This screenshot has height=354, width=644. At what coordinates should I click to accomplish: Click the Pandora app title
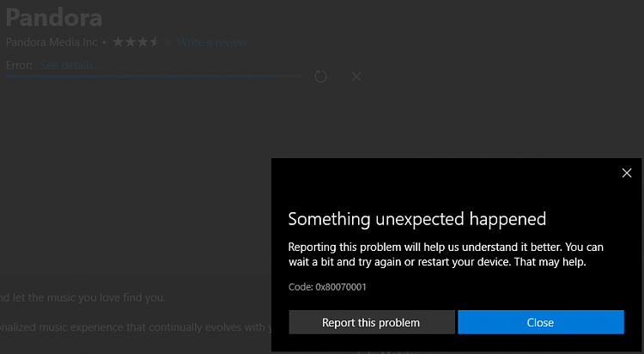pyautogui.click(x=54, y=17)
